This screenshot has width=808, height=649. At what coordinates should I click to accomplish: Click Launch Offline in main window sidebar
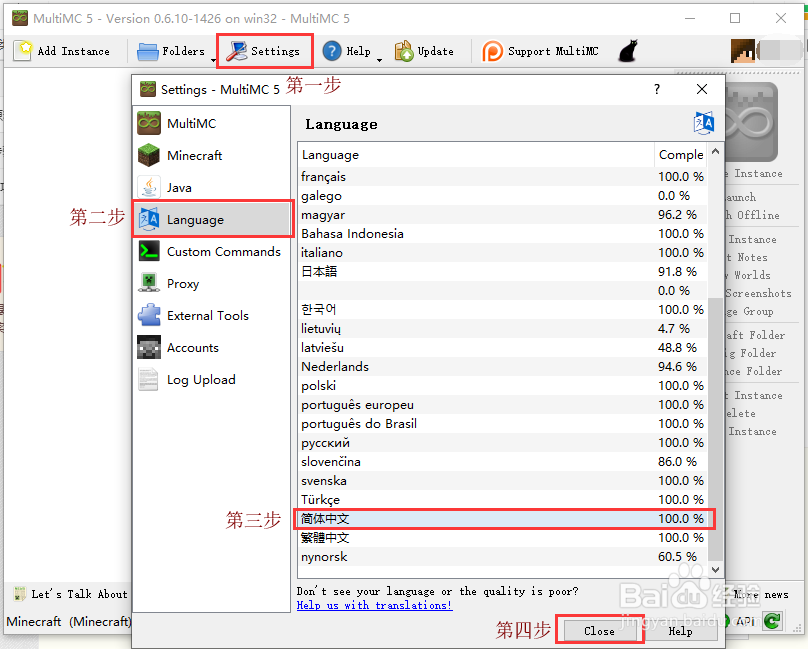(753, 215)
